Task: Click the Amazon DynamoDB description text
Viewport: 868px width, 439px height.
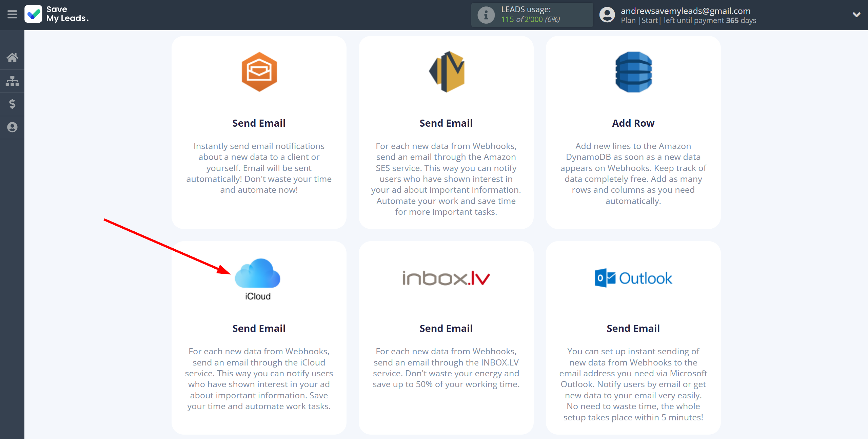Action: click(633, 173)
